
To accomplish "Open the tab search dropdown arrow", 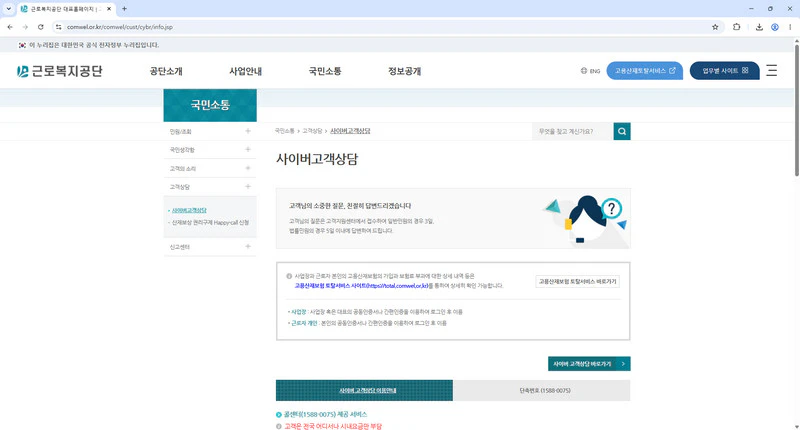I will (x=8, y=9).
